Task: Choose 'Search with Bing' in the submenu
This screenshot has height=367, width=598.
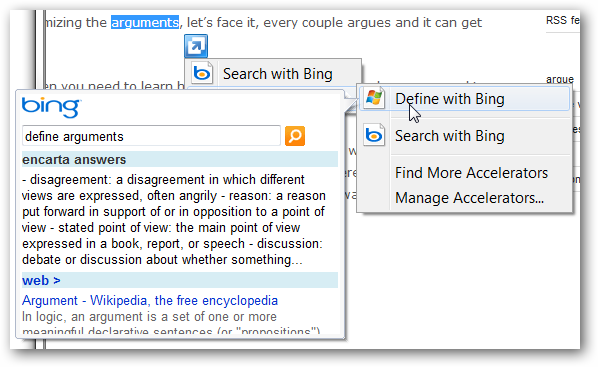Action: [465, 136]
